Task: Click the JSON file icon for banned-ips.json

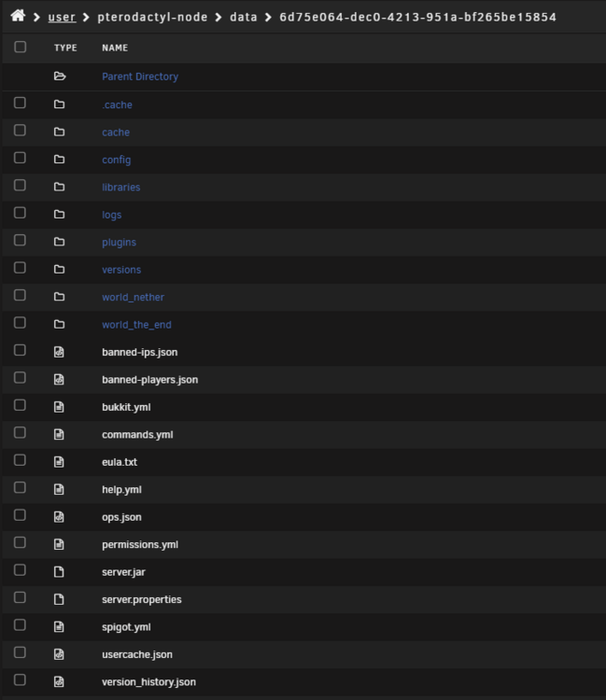Action: click(59, 352)
